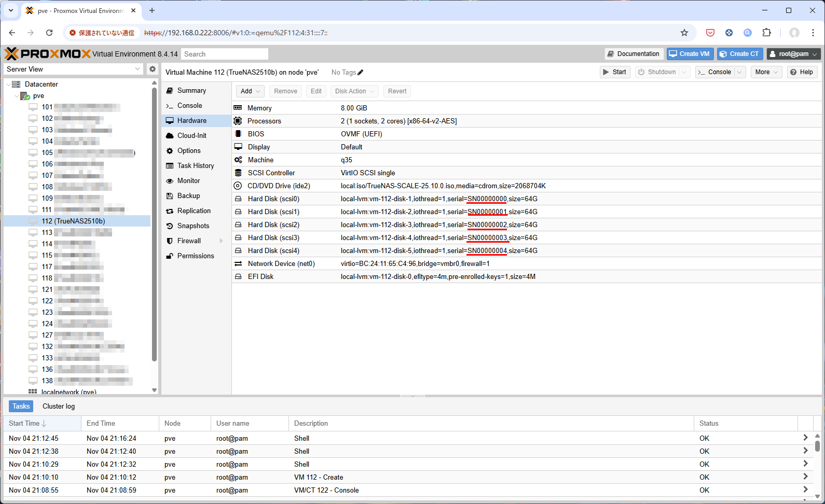825x504 pixels.
Task: Open Help with the question mark button
Action: coord(802,72)
